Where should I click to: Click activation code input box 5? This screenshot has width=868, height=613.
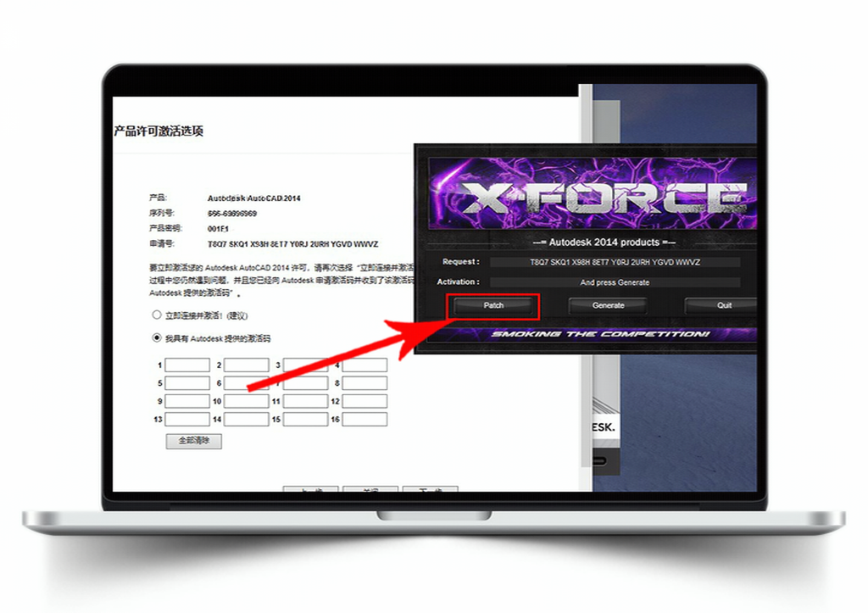coord(187,383)
